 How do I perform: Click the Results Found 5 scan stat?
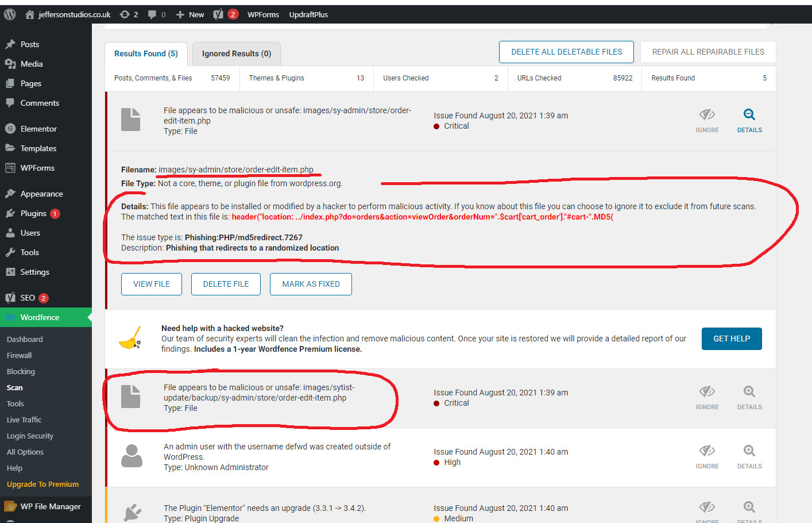(709, 78)
